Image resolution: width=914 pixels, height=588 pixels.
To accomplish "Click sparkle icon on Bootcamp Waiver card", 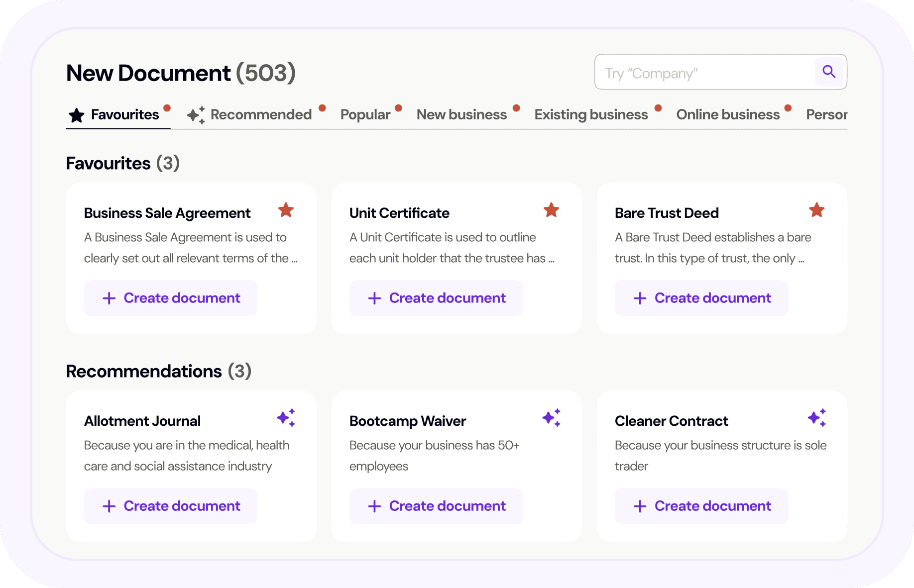I will (x=552, y=418).
